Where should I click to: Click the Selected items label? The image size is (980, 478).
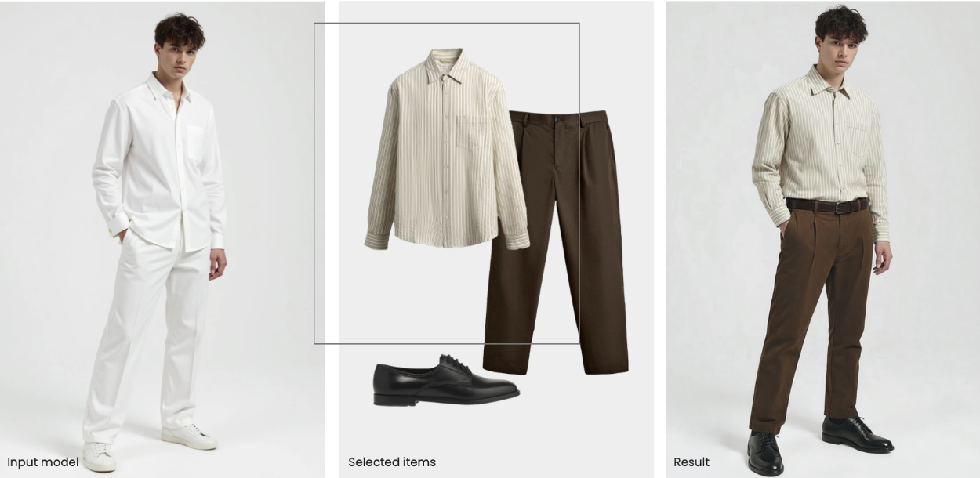pos(392,462)
